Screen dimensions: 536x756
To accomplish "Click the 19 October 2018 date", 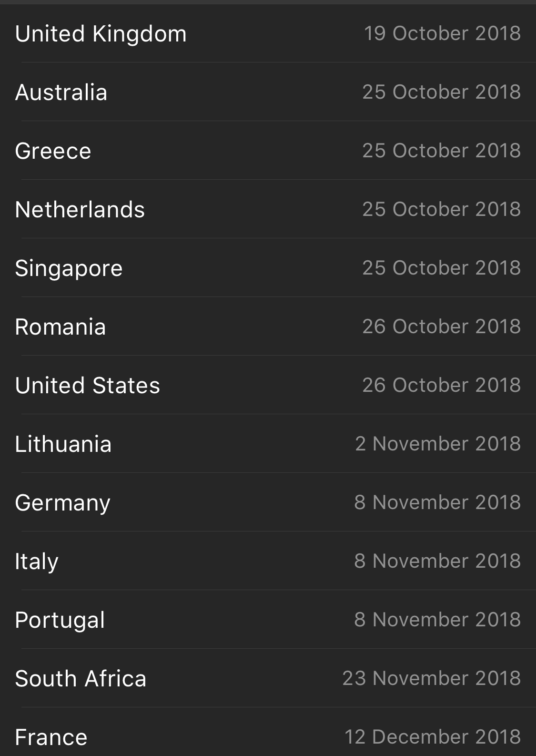I will pyautogui.click(x=442, y=33).
